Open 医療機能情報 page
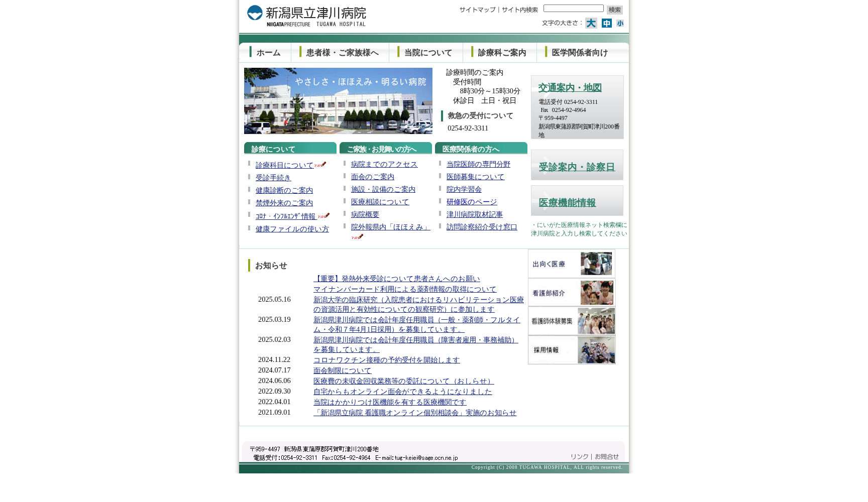 567,203
